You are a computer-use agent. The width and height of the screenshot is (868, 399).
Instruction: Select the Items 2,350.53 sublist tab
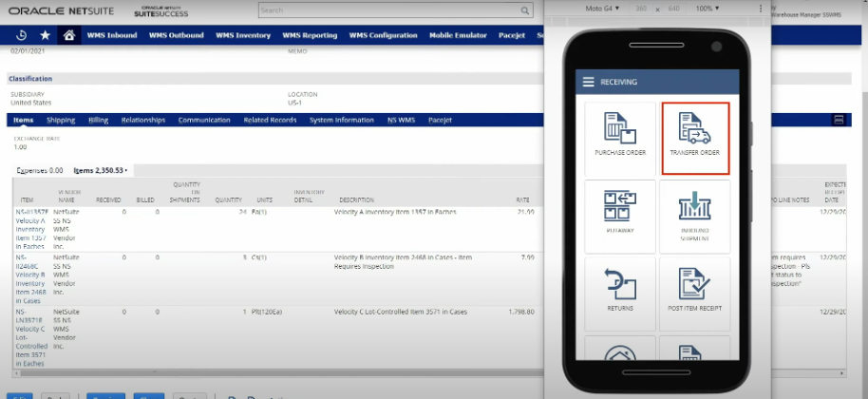pos(101,170)
